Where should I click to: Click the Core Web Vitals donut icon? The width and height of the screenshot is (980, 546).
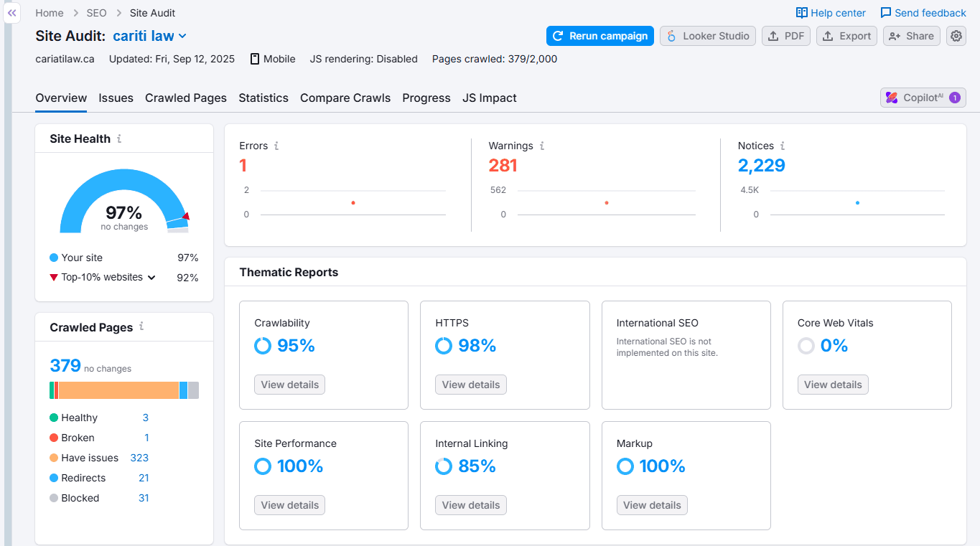point(806,346)
